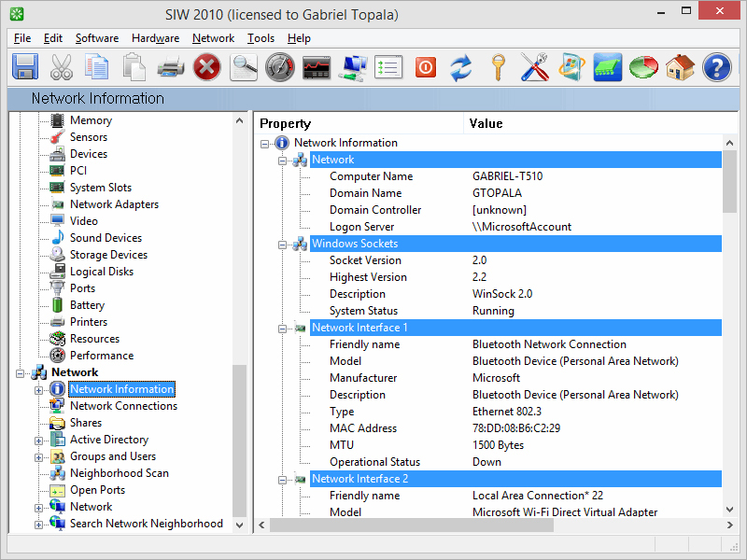Click the Windows logo toolbar icon

click(571, 67)
